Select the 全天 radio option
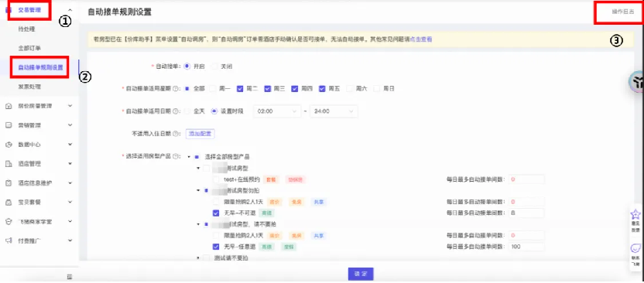This screenshot has width=644, height=283. click(187, 111)
